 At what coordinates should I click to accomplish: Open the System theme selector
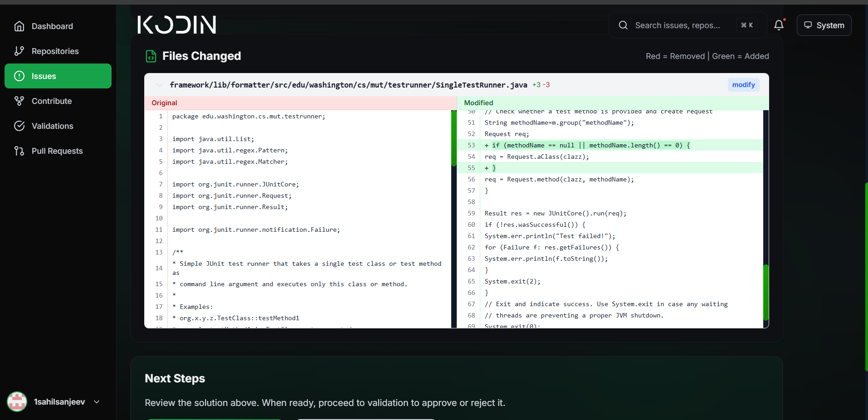click(824, 25)
